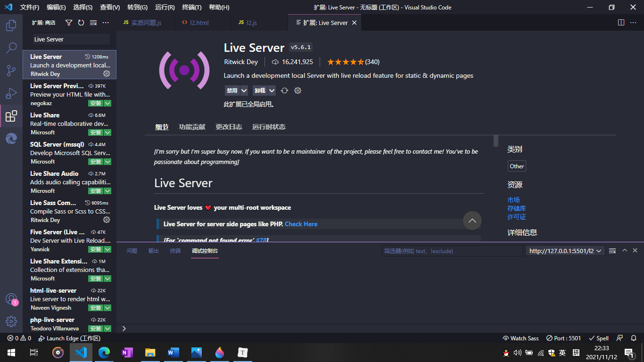
Task: Expand the 卸载 dropdown arrow
Action: click(x=272, y=90)
